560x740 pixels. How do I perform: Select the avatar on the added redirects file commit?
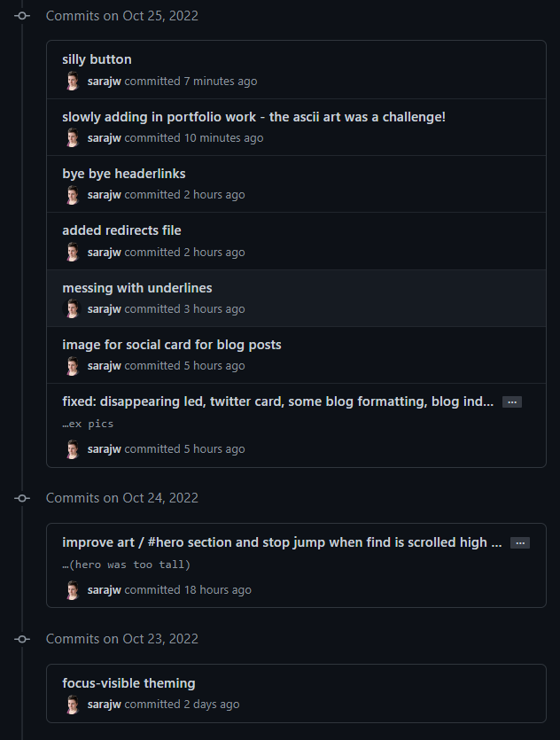tap(72, 252)
